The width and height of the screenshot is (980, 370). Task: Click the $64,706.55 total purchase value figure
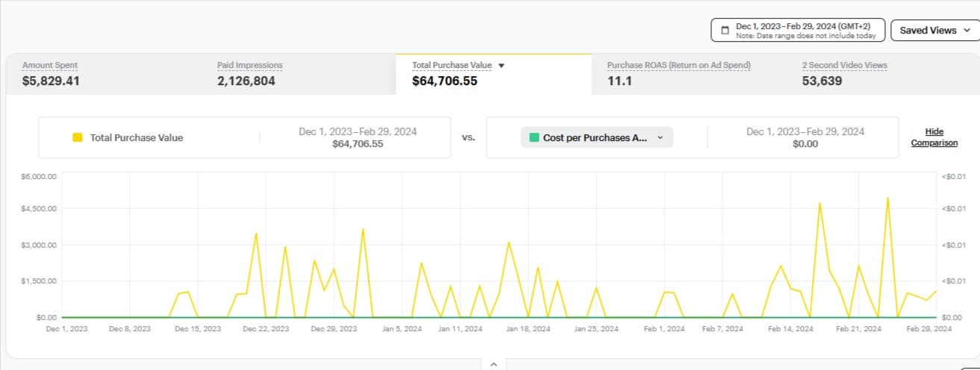point(444,81)
